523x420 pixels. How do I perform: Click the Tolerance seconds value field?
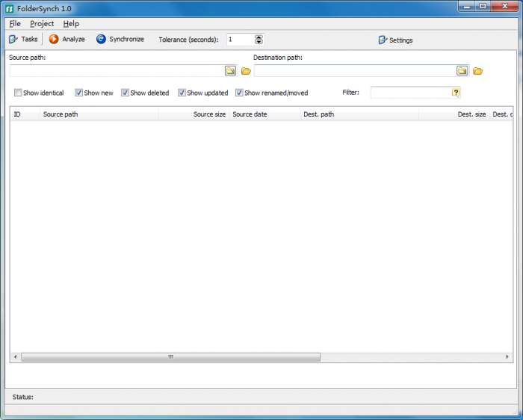tap(241, 40)
